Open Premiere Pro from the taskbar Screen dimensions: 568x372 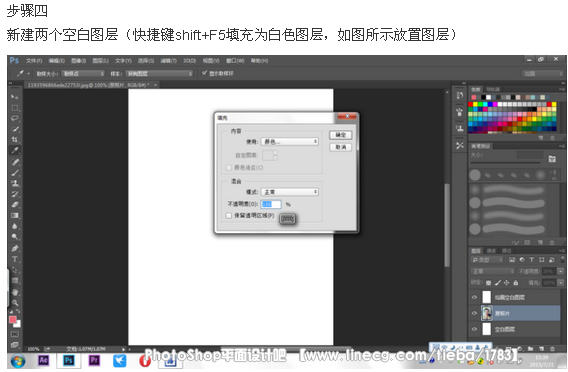click(94, 360)
